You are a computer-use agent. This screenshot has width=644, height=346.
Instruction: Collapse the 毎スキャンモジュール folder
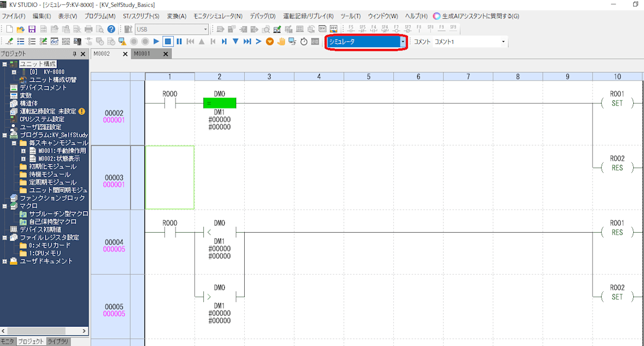pos(13,143)
